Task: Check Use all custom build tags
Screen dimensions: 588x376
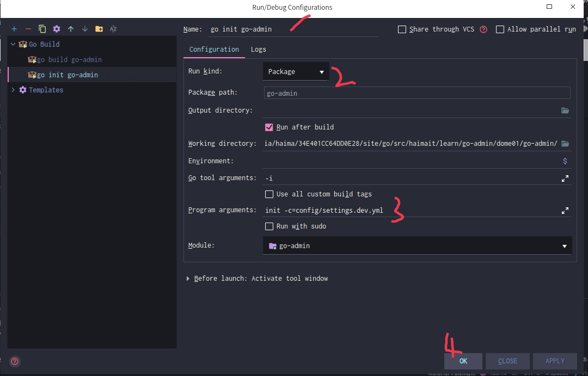Action: 269,194
